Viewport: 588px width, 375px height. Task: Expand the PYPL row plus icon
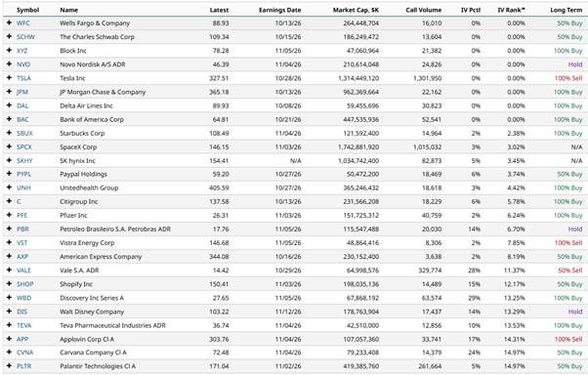tap(9, 174)
